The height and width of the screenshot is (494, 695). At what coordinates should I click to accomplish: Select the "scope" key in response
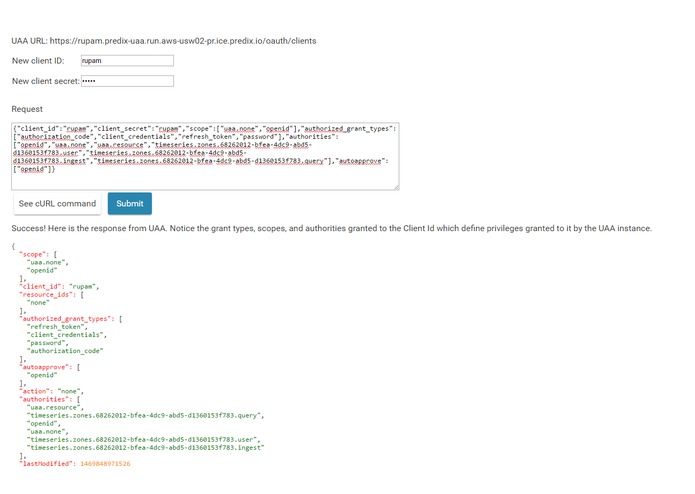pos(32,254)
